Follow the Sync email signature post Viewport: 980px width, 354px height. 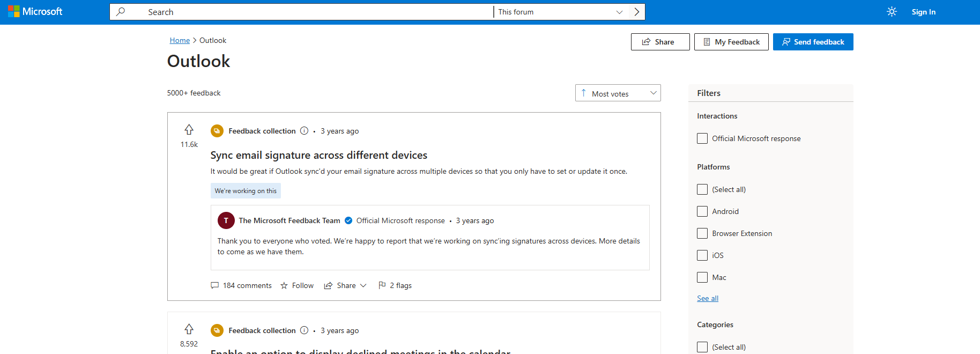297,285
